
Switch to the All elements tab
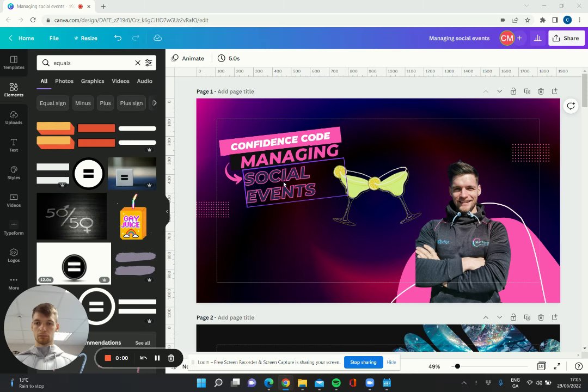[44, 81]
